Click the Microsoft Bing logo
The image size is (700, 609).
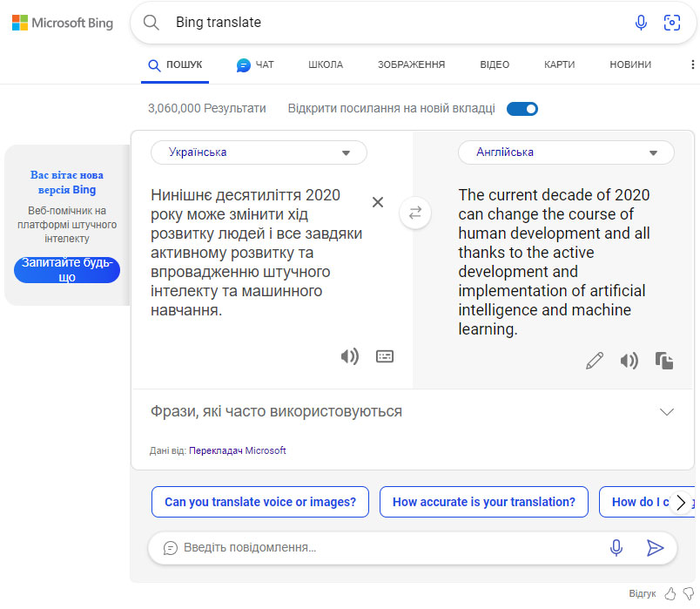[63, 23]
